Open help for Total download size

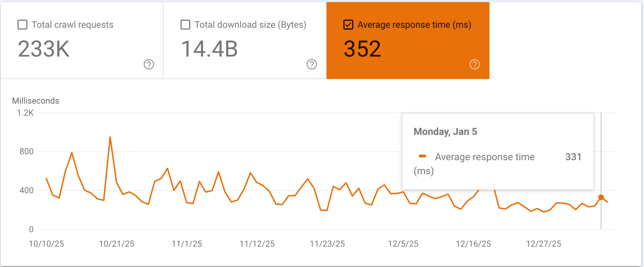[312, 64]
